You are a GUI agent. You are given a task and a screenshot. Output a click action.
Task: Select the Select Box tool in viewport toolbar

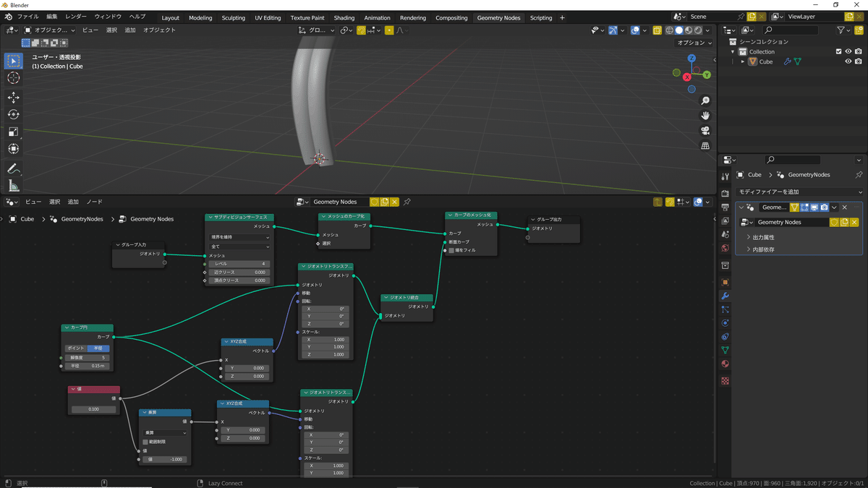click(x=13, y=61)
